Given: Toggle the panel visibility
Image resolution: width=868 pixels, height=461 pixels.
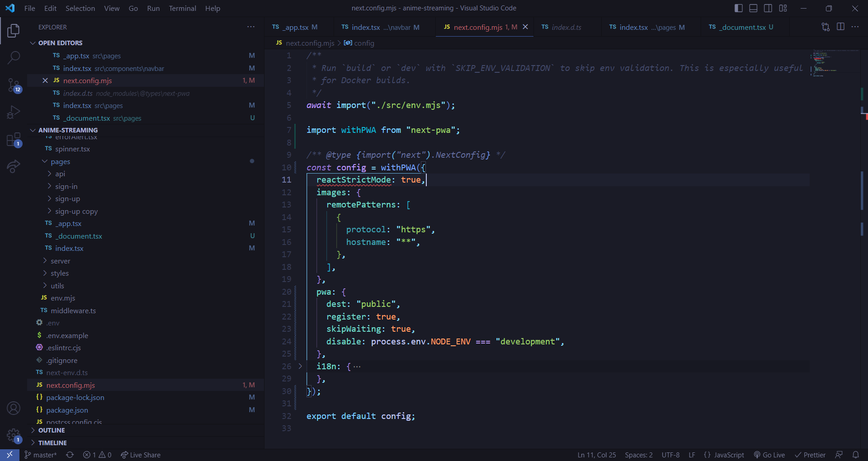Looking at the screenshot, I should tap(753, 8).
